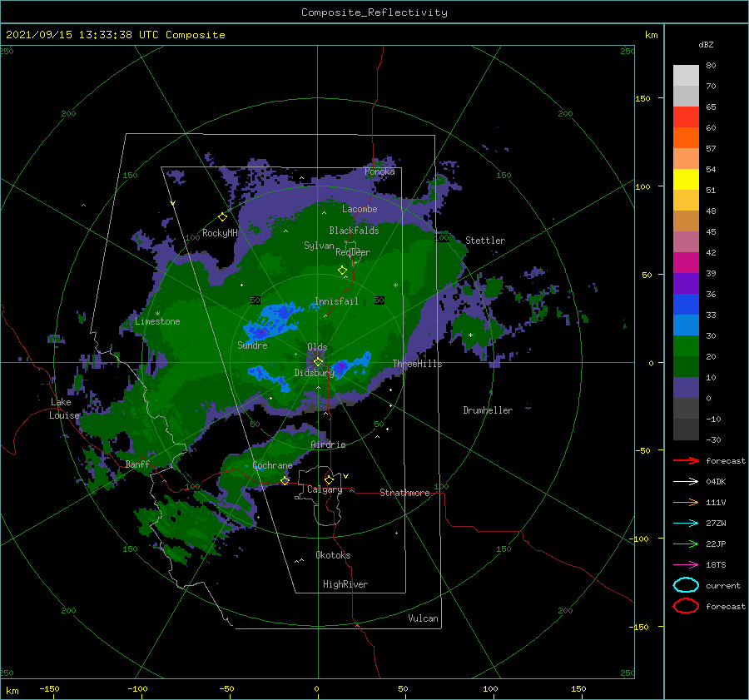Click the Ponoka city label
Screen dimensions: 749x700
[x=379, y=171]
